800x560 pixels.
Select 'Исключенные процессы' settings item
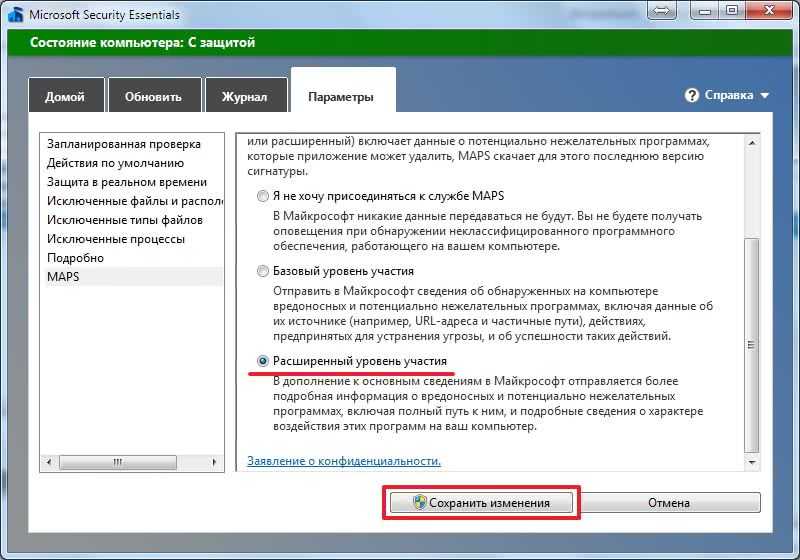pos(132,239)
